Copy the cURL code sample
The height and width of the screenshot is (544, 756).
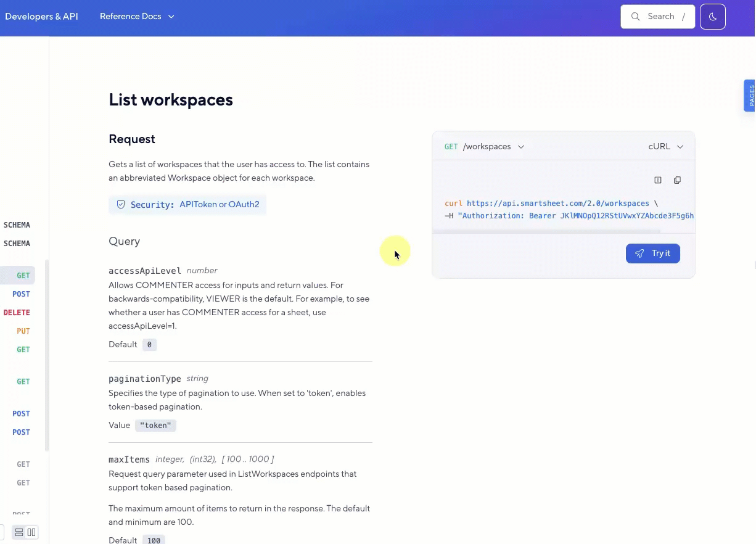pyautogui.click(x=677, y=180)
